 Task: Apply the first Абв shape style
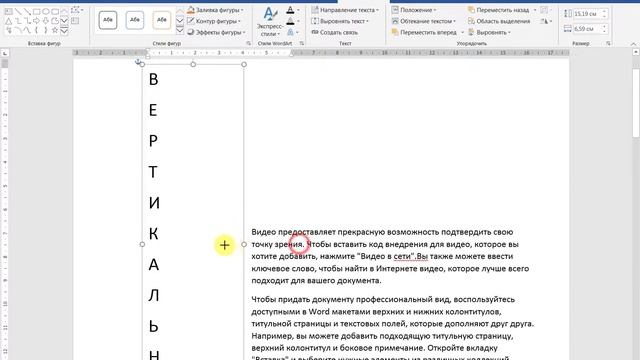click(108, 20)
